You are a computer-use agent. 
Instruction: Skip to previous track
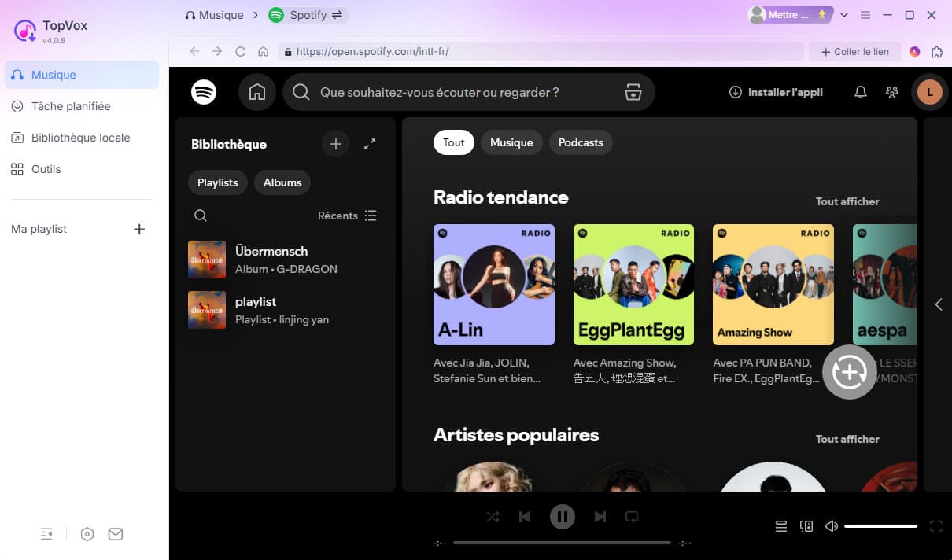[525, 517]
